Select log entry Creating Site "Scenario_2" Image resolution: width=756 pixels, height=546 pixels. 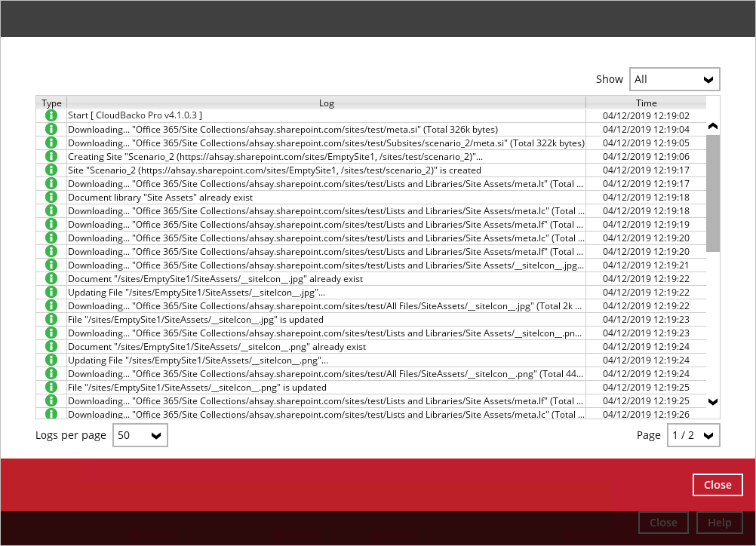click(x=275, y=157)
